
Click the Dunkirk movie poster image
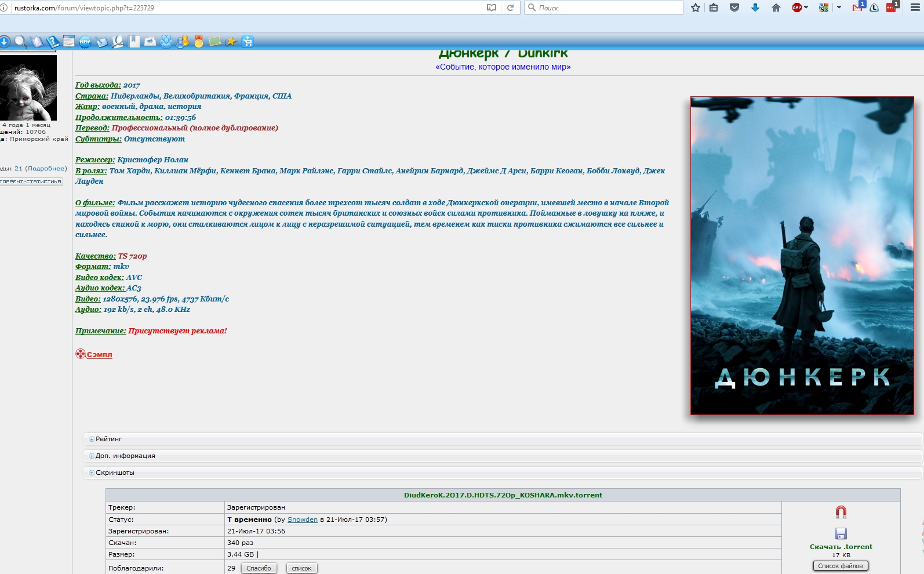[x=802, y=256]
